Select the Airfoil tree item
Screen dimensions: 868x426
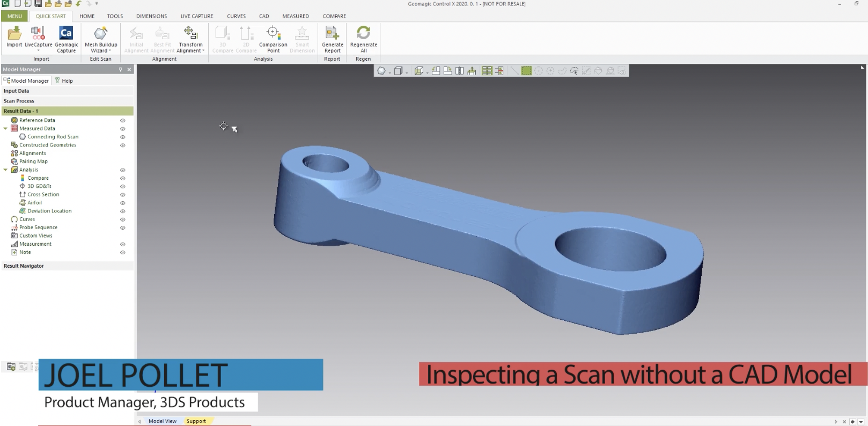tap(34, 203)
